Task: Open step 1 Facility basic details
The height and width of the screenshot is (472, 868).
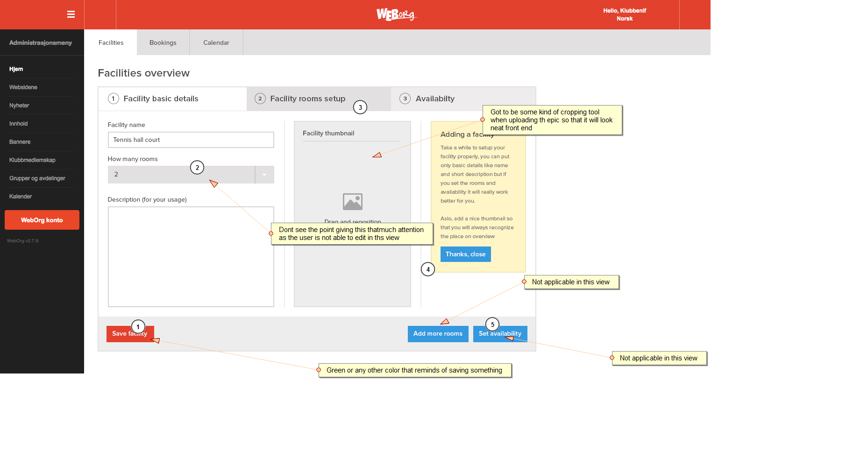Action: coord(172,99)
